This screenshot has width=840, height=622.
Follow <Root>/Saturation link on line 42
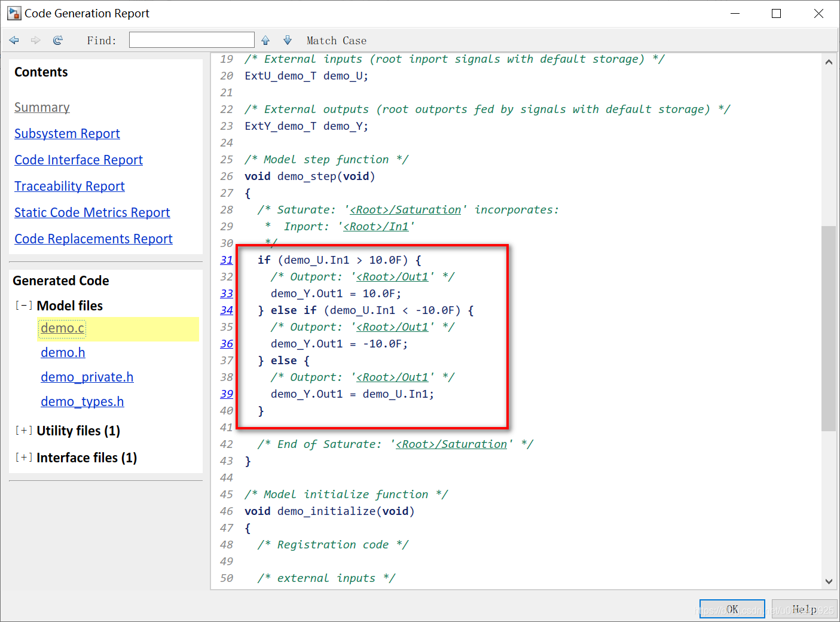click(x=451, y=444)
